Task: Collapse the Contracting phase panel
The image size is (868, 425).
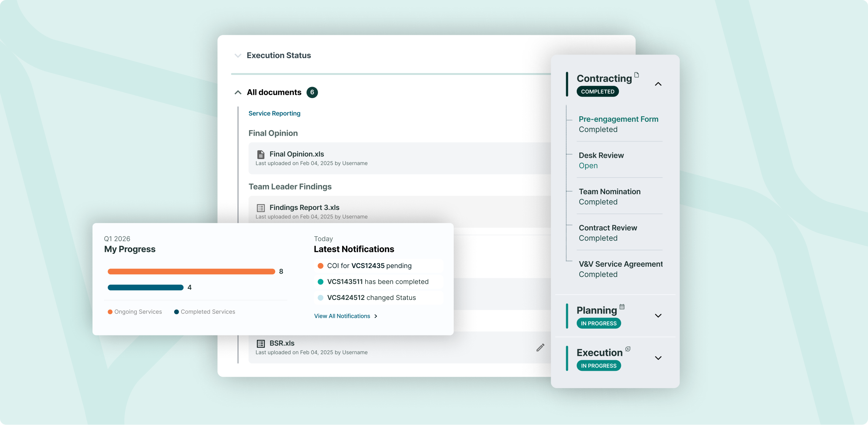Action: [658, 84]
